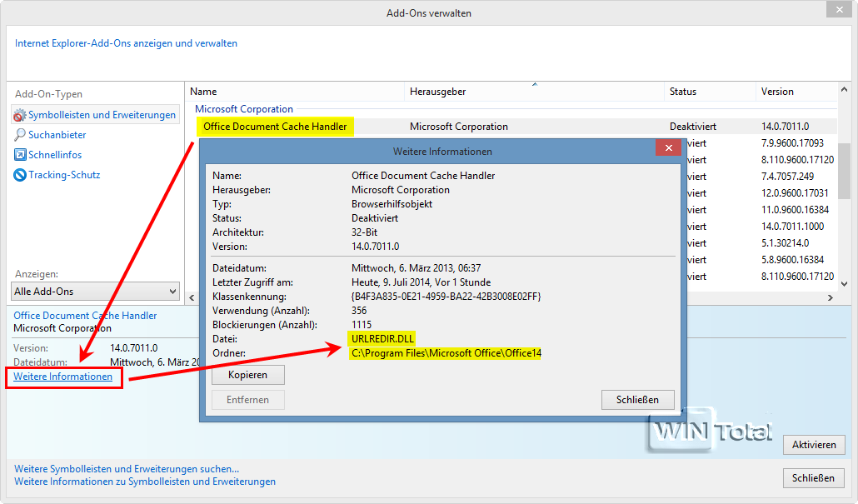858x504 pixels.
Task: Select the Symbolleisten und Erweiterungen gear icon
Action: (20, 115)
